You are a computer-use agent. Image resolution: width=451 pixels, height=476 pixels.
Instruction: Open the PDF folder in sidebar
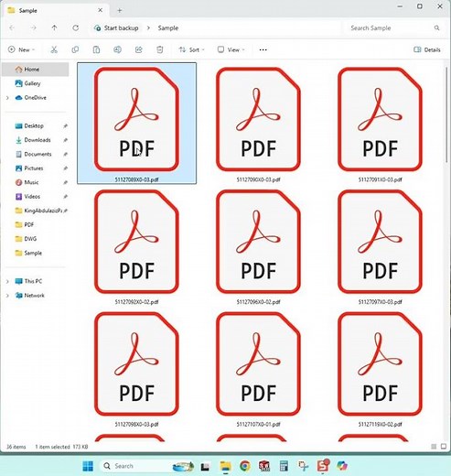click(25, 224)
